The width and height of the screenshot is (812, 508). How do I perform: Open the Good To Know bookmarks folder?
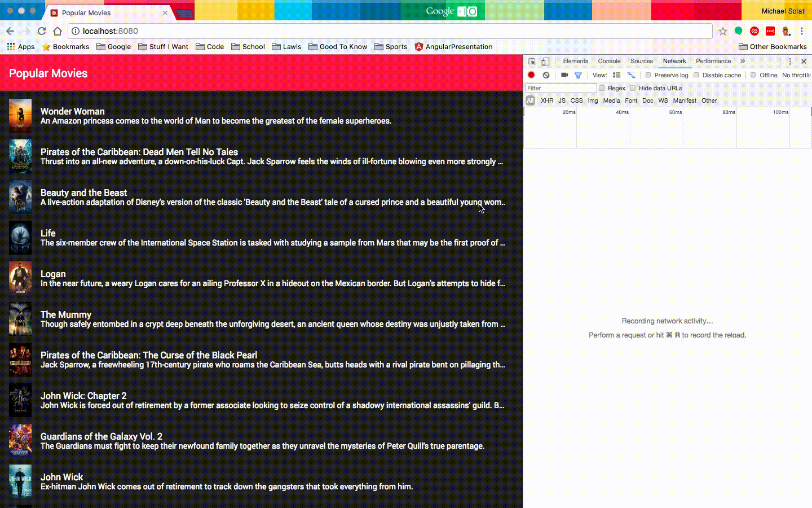(x=338, y=47)
